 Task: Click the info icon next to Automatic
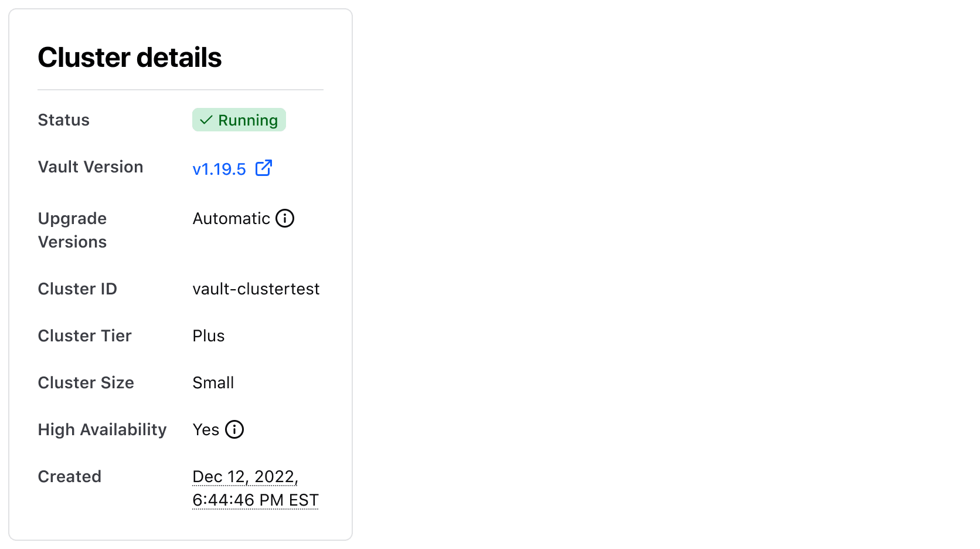[285, 218]
